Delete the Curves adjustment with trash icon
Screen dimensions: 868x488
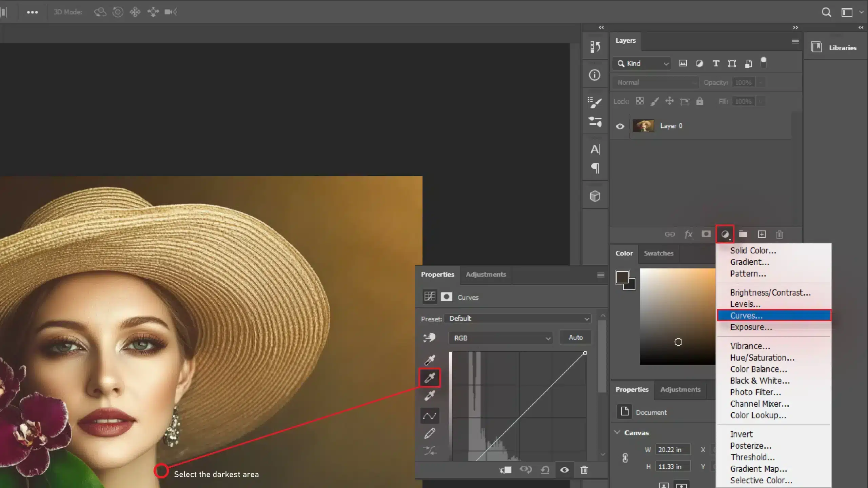click(x=584, y=470)
